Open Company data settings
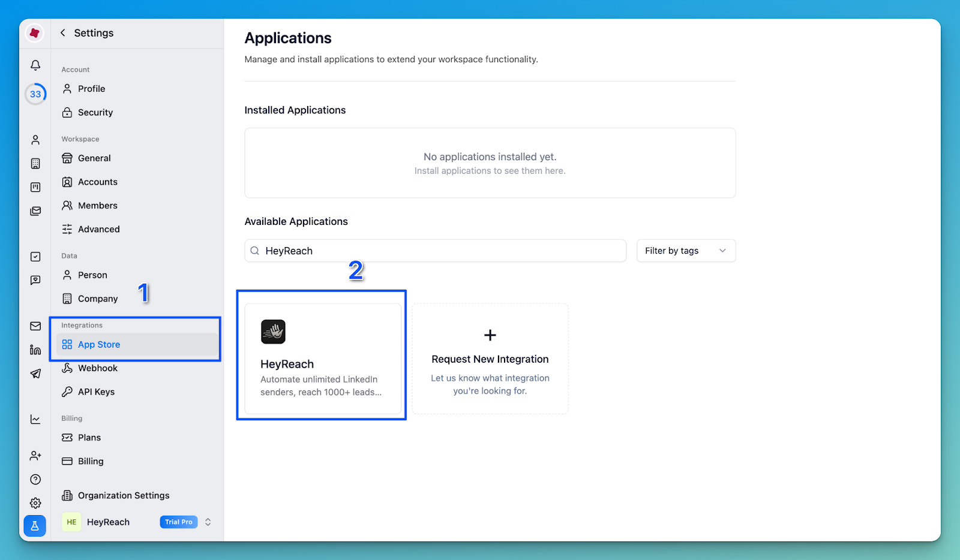 pos(136,299)
